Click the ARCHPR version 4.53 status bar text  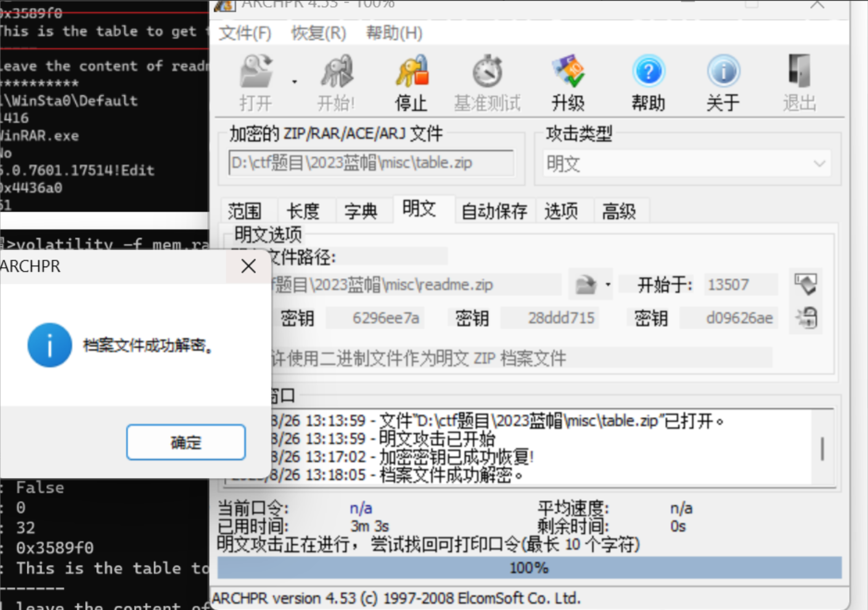(396, 598)
